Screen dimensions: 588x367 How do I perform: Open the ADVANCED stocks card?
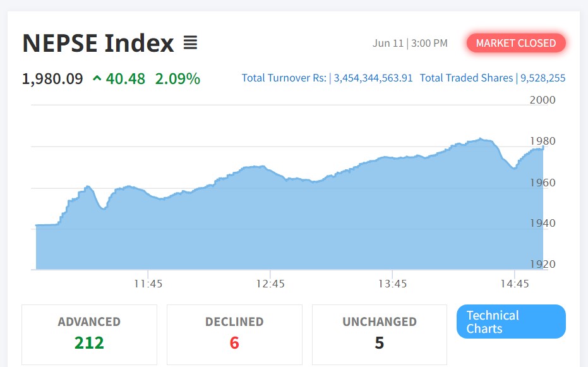click(x=89, y=334)
